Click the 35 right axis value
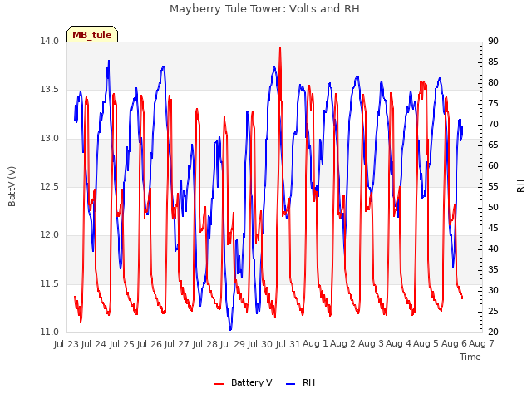Image resolution: width=532 pixels, height=399 pixels. [493, 269]
